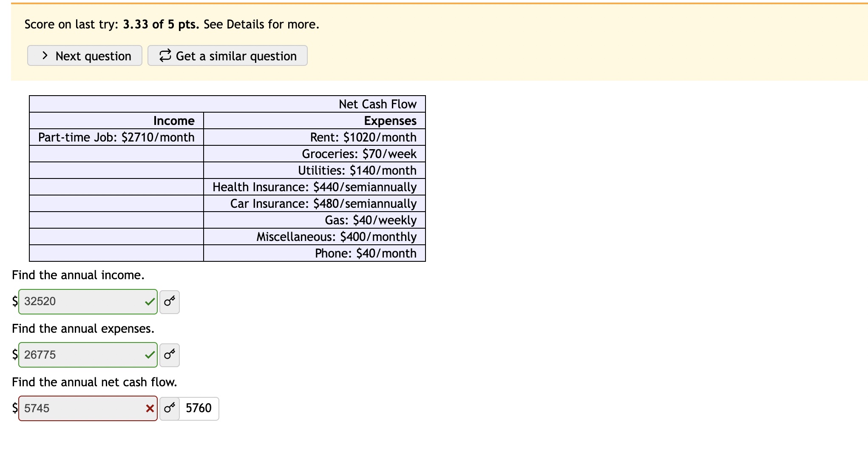Click the Rent: $1020/month cell
The width and height of the screenshot is (868, 453).
click(315, 137)
